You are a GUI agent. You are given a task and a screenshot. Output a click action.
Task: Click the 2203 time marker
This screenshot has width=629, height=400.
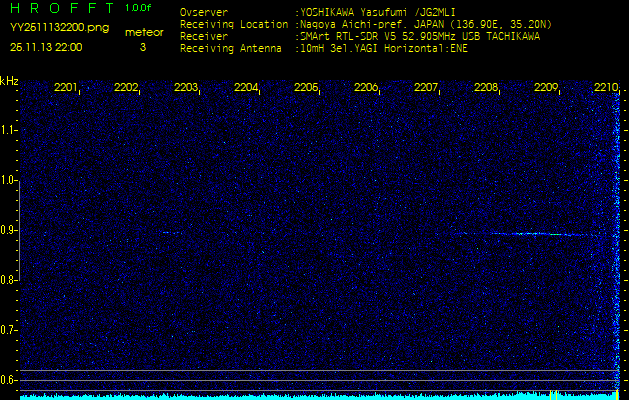click(186, 88)
